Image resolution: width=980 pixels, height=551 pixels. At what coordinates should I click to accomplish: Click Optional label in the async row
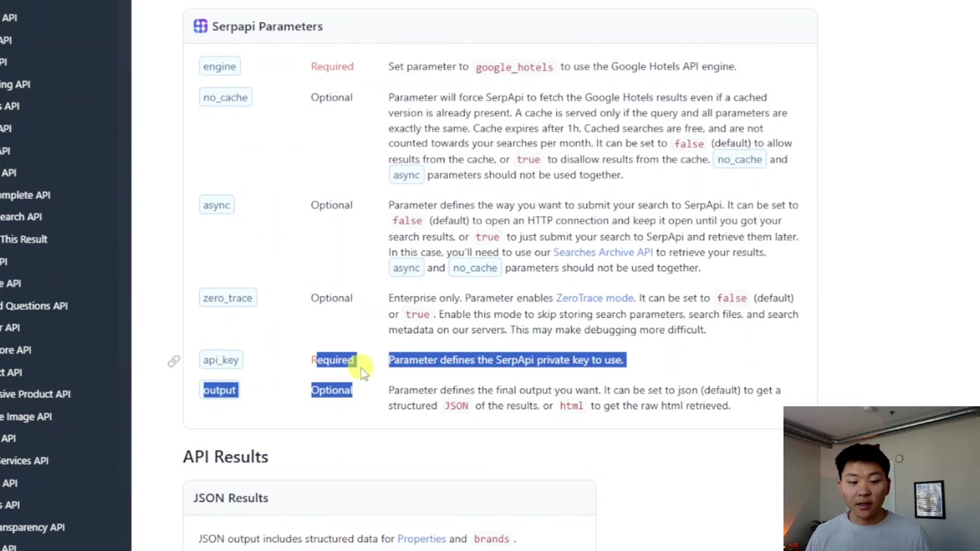pos(332,206)
